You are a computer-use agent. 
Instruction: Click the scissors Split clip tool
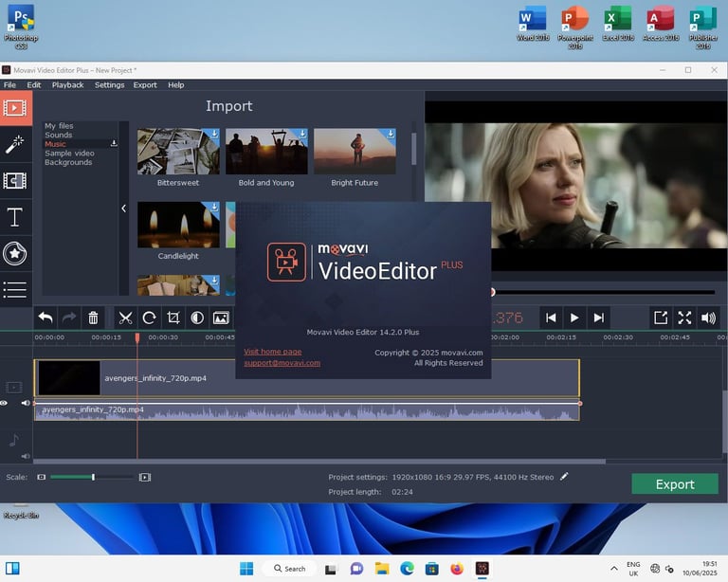(125, 318)
